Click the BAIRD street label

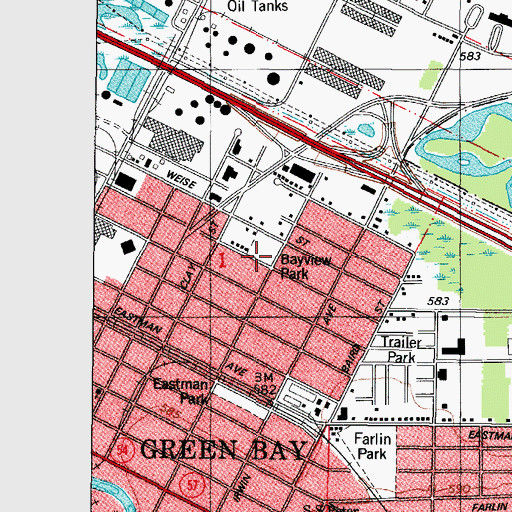tap(352, 359)
